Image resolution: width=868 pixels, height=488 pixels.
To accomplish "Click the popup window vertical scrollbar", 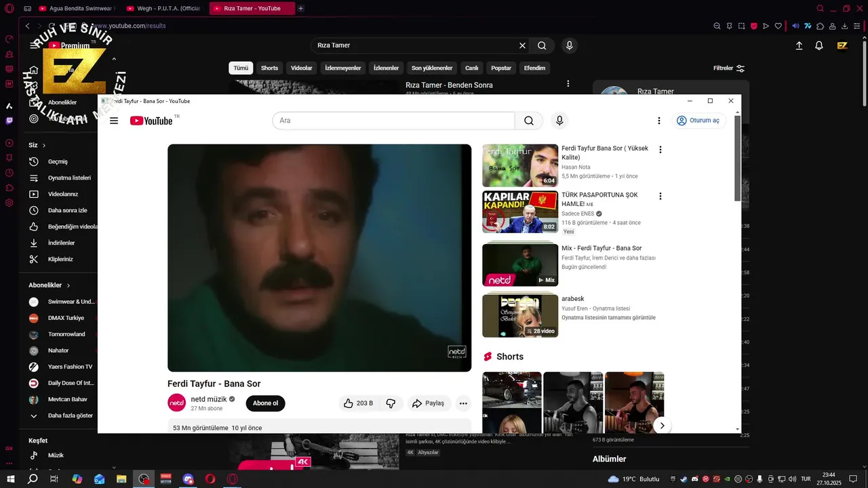I will point(737,159).
